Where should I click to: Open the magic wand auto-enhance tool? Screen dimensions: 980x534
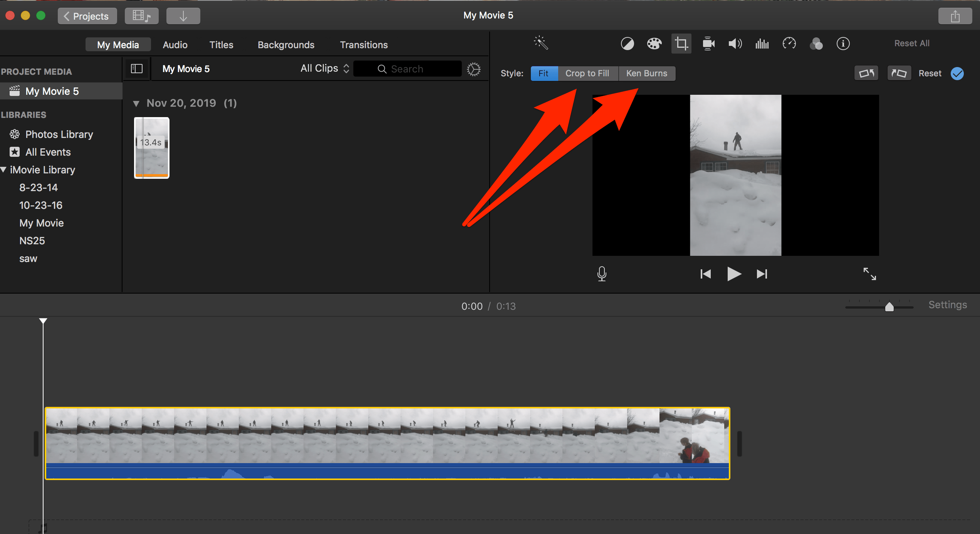click(541, 43)
